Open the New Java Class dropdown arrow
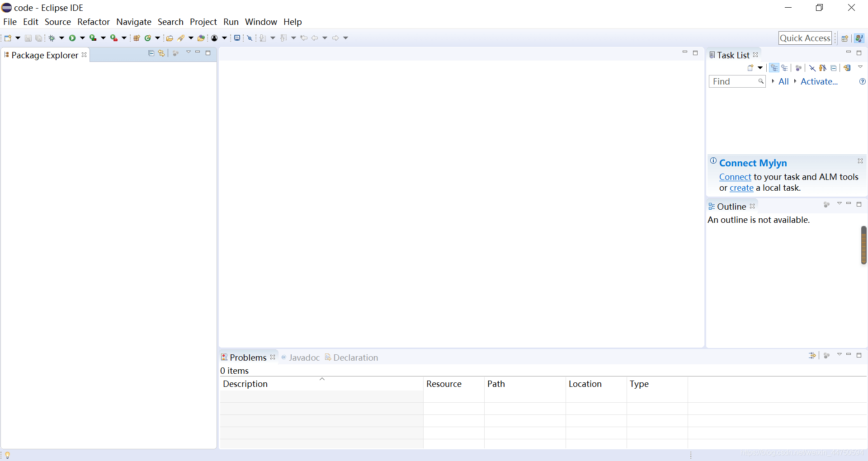 click(x=157, y=38)
